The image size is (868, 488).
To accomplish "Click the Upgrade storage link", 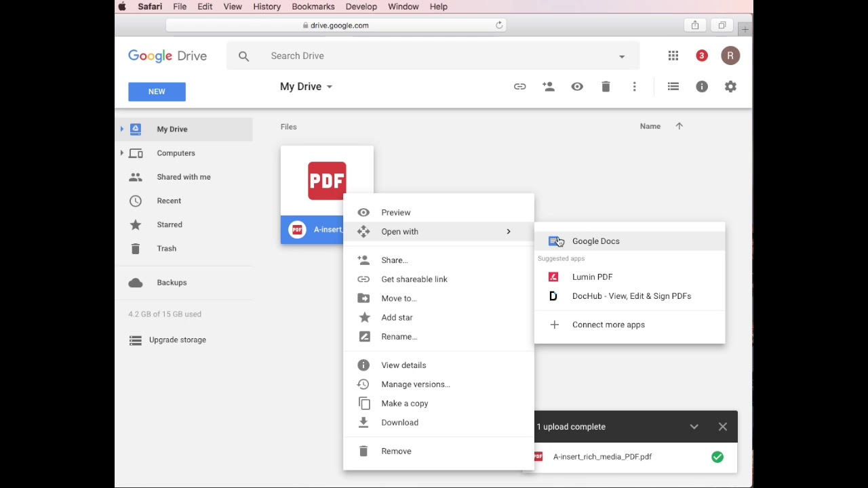I will 178,340.
